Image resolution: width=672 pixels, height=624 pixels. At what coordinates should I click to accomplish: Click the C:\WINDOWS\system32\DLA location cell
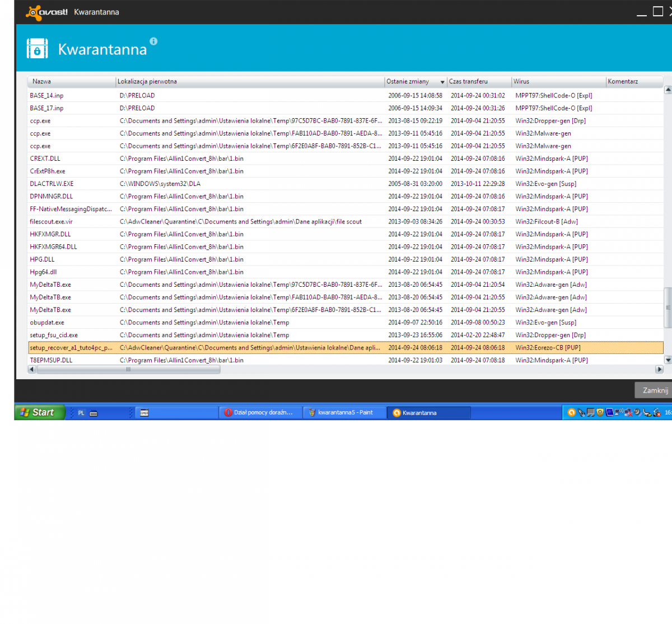point(160,184)
